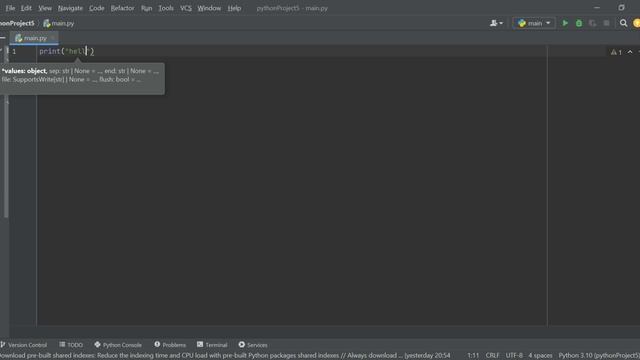Click the Run with Coverage icon
Viewport: 640px width, 360px height.
pyautogui.click(x=593, y=23)
